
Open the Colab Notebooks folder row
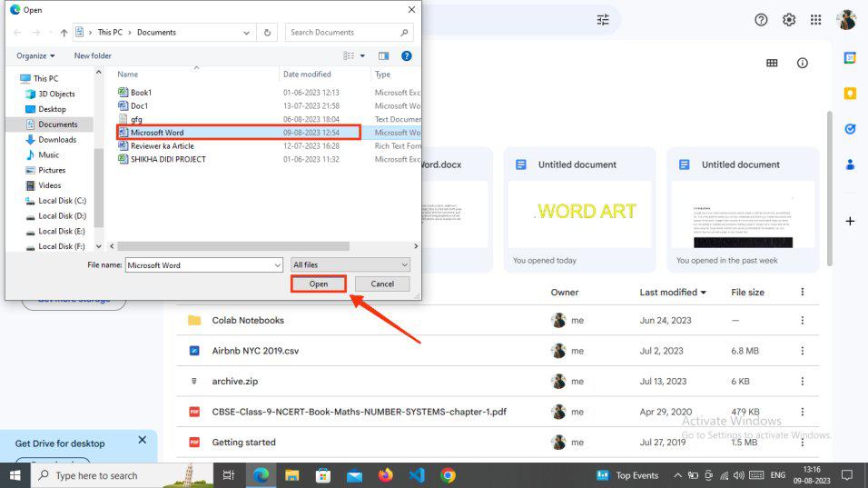[x=498, y=320]
